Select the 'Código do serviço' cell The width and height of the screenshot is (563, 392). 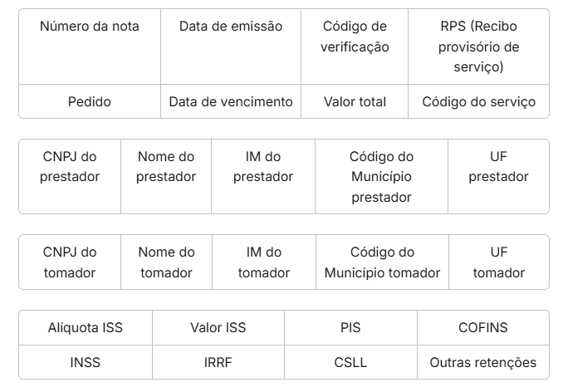[478, 101]
